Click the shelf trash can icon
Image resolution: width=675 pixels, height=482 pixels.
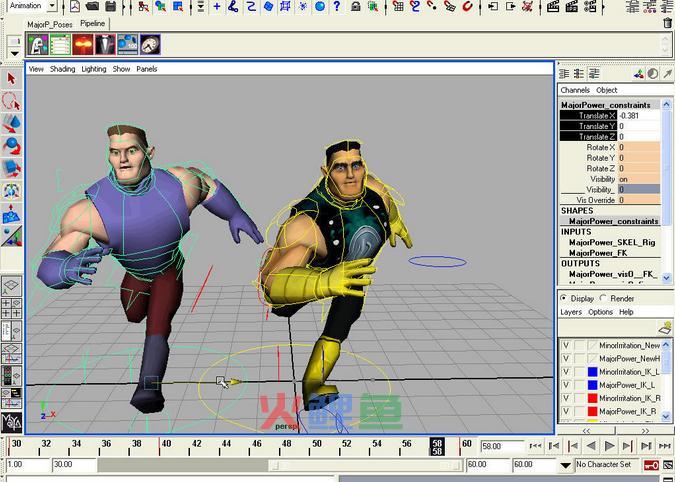tap(668, 23)
